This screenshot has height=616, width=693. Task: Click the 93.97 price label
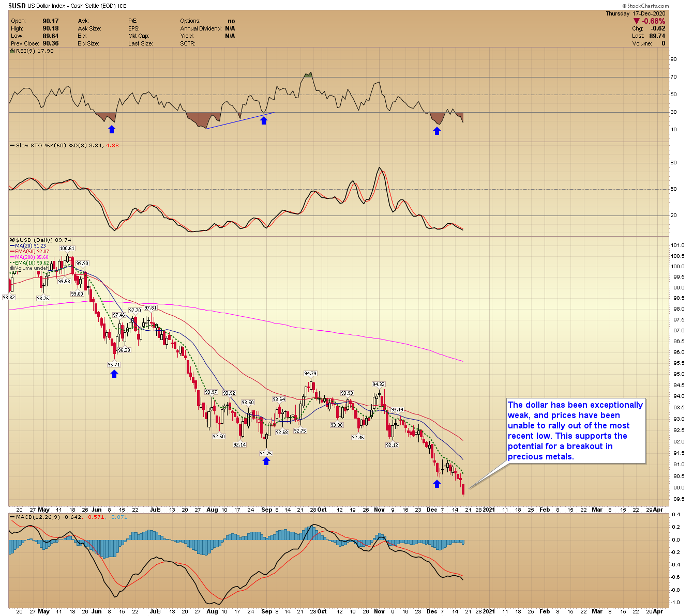211,392
